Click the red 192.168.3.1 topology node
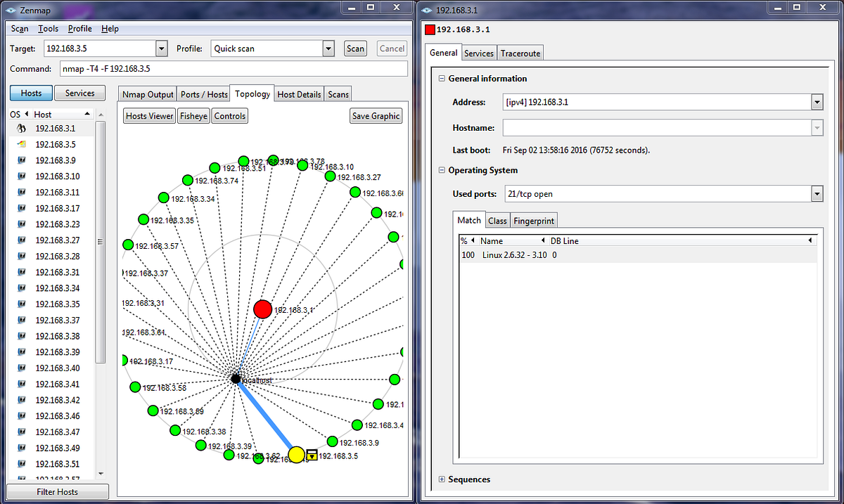This screenshot has width=844, height=504. point(262,309)
